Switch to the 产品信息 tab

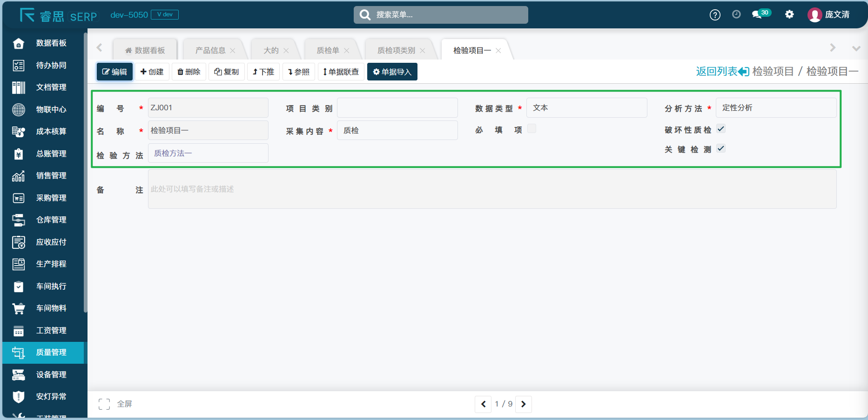click(210, 50)
